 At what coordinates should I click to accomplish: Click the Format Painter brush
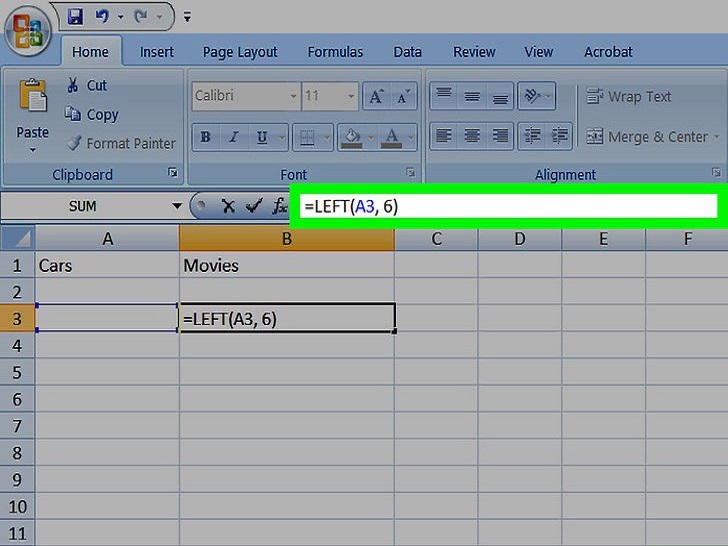75,143
